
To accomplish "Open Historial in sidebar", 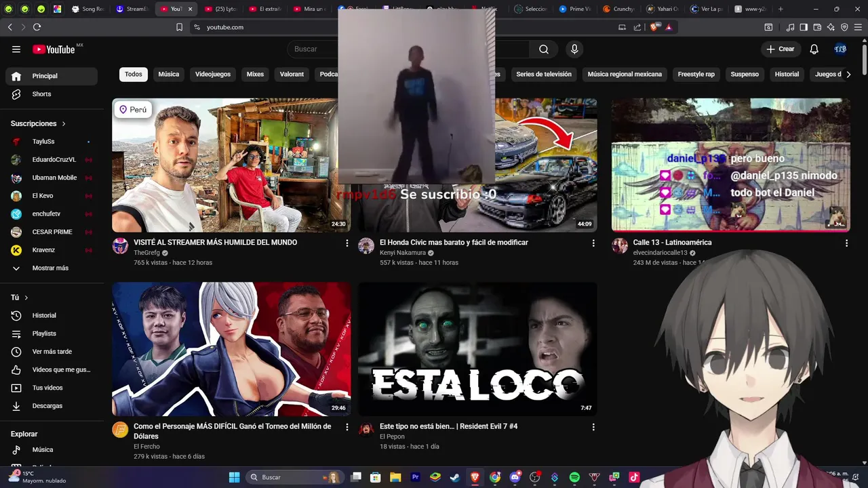I will (52, 315).
